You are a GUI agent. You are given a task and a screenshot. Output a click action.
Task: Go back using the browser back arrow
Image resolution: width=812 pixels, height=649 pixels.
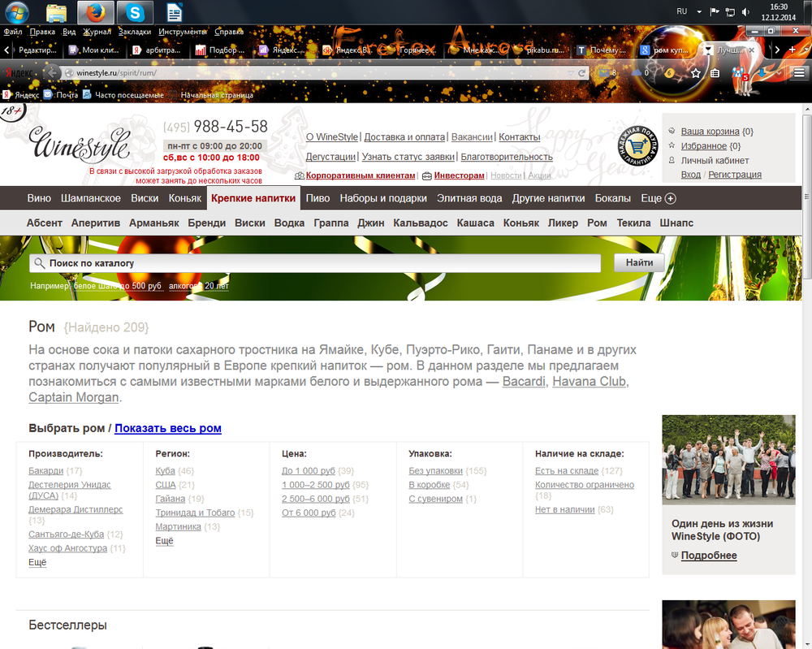[x=52, y=73]
